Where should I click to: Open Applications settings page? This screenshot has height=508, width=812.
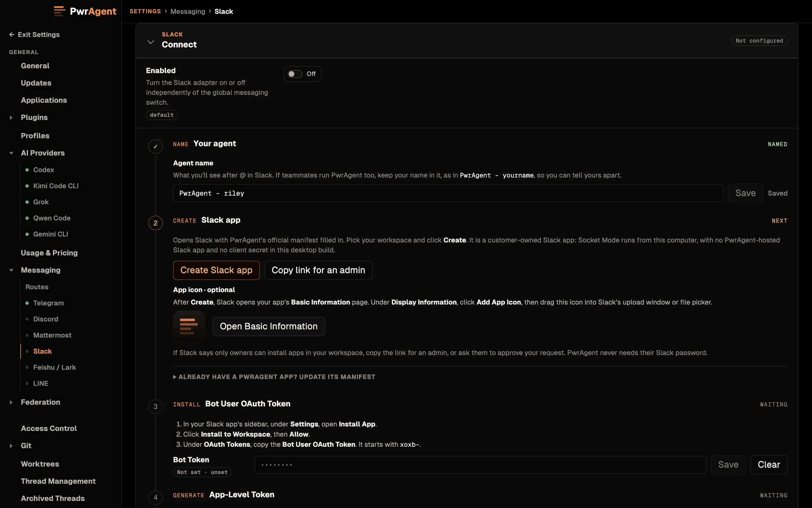pyautogui.click(x=44, y=100)
